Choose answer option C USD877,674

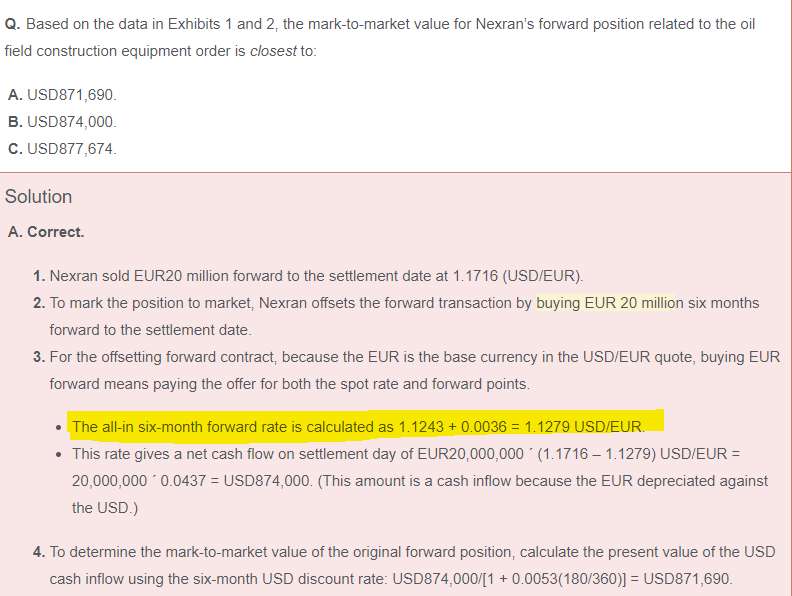[x=62, y=149]
